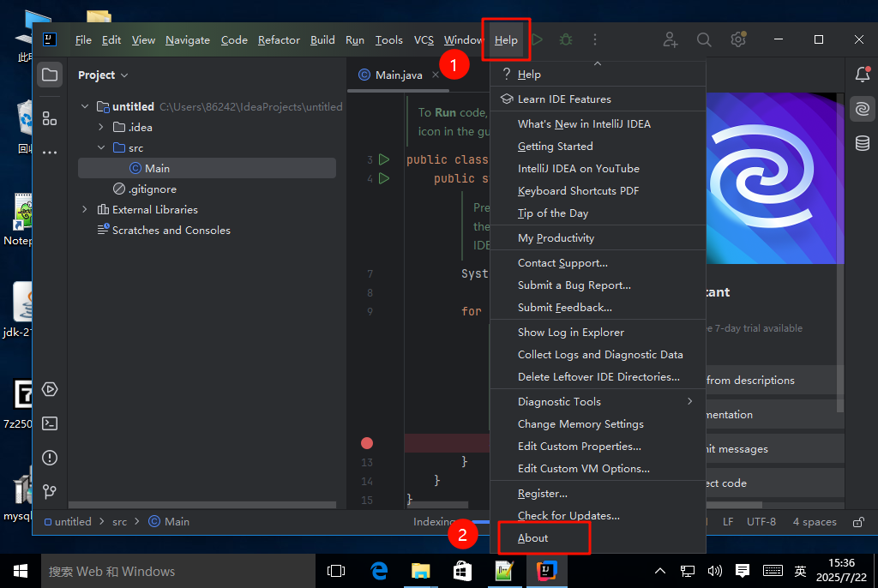
Task: Open the Structure tool window icon
Action: click(50, 118)
